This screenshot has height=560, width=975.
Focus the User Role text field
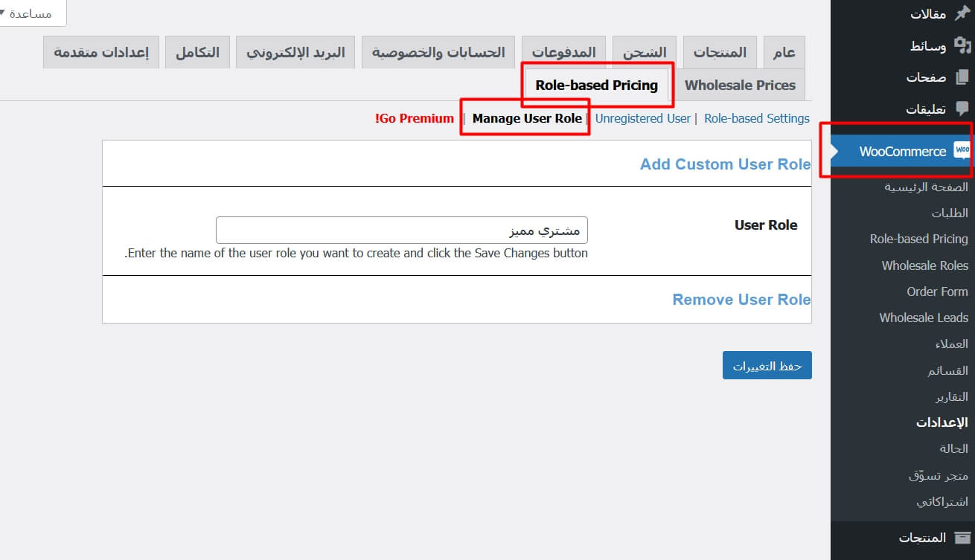coord(402,231)
